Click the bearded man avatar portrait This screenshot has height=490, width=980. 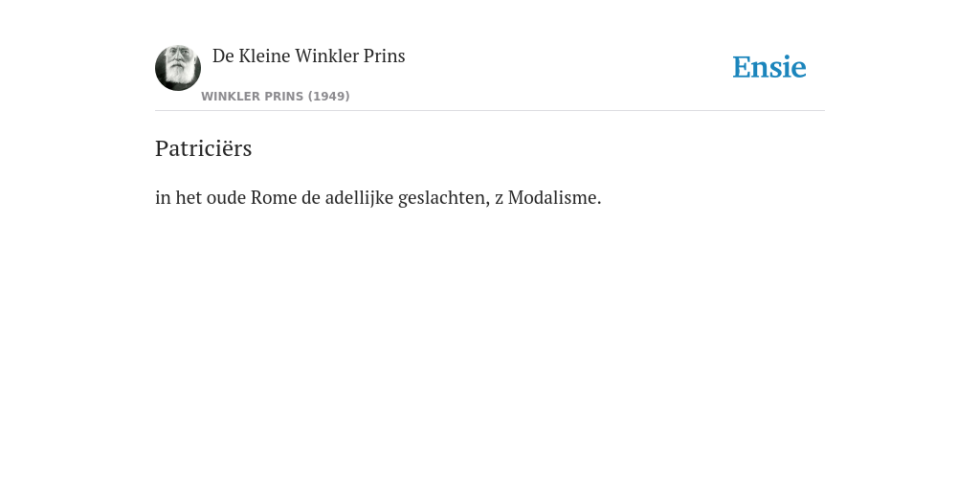pyautogui.click(x=178, y=68)
